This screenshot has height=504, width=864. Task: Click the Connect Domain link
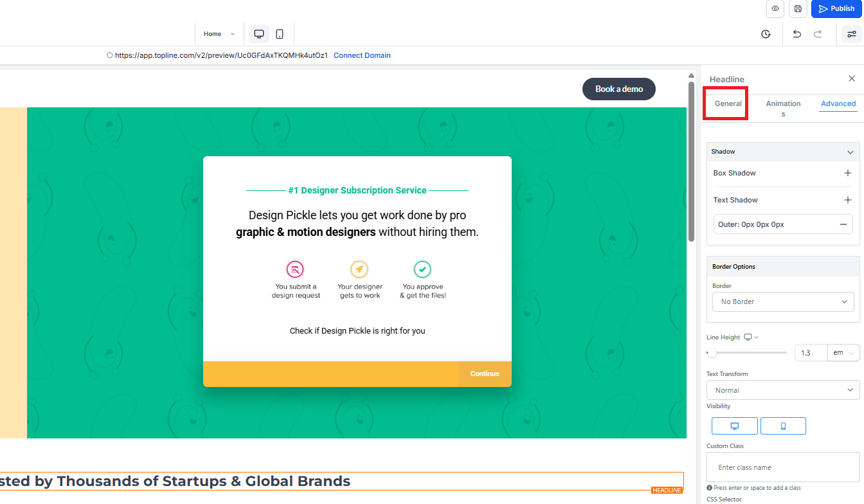[362, 55]
